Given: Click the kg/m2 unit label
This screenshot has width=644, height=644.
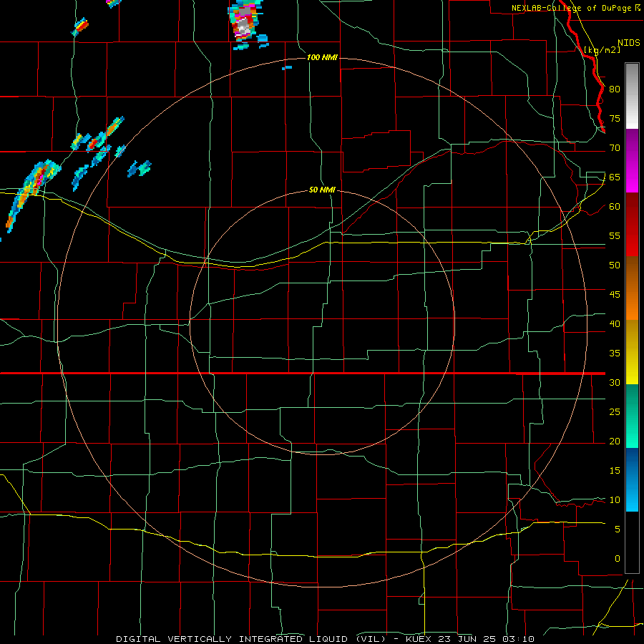Looking at the screenshot, I should (x=602, y=50).
